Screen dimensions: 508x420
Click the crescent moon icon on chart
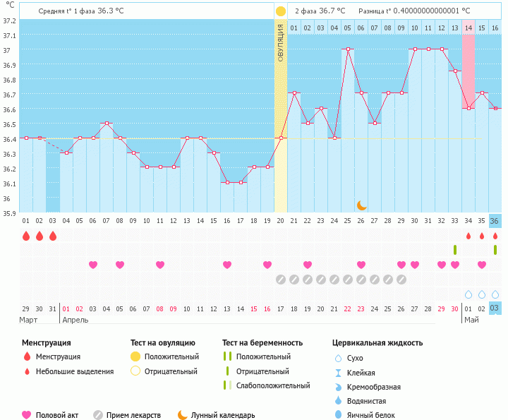361,205
